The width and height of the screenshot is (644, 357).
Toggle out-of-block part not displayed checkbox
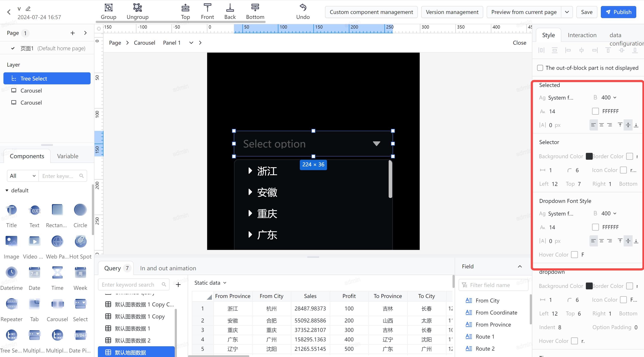coord(540,68)
